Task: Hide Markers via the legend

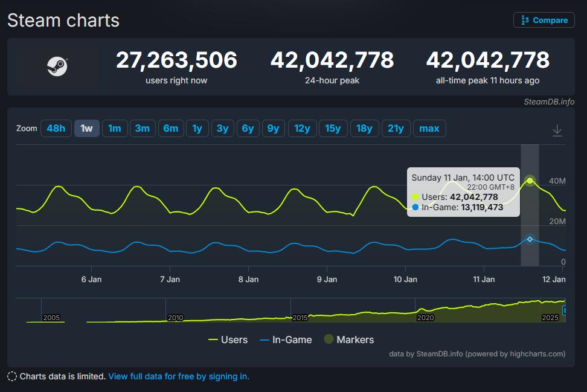Action: tap(349, 339)
